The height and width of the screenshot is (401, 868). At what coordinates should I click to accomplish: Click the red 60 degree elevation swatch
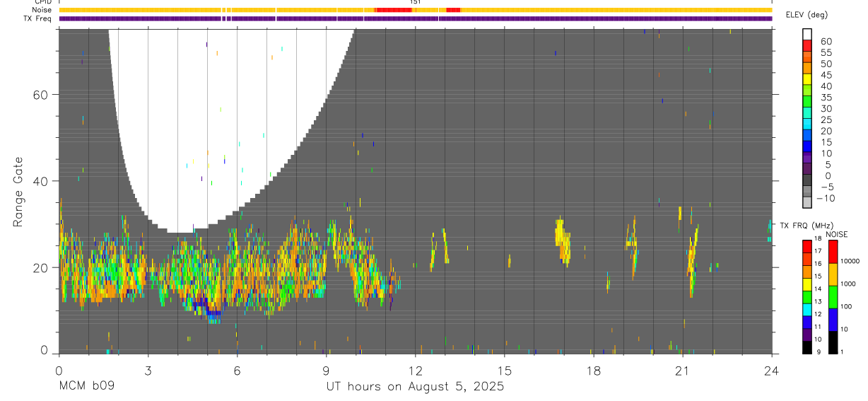pyautogui.click(x=807, y=45)
